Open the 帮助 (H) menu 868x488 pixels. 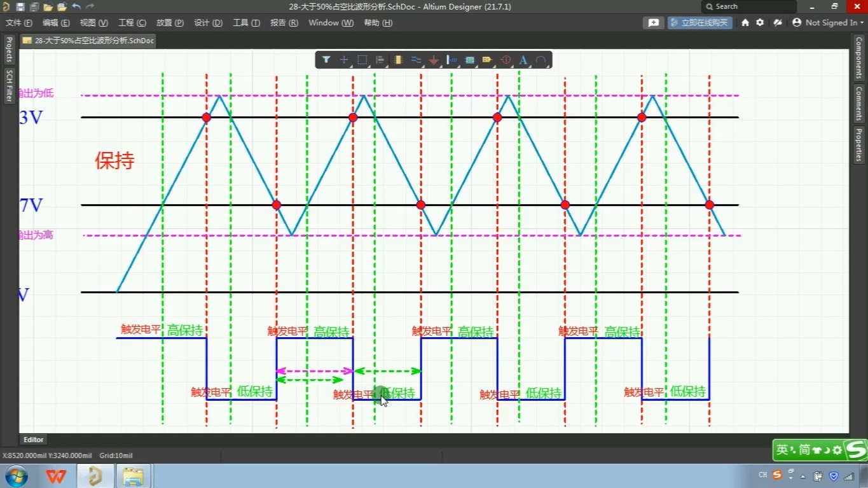click(378, 22)
